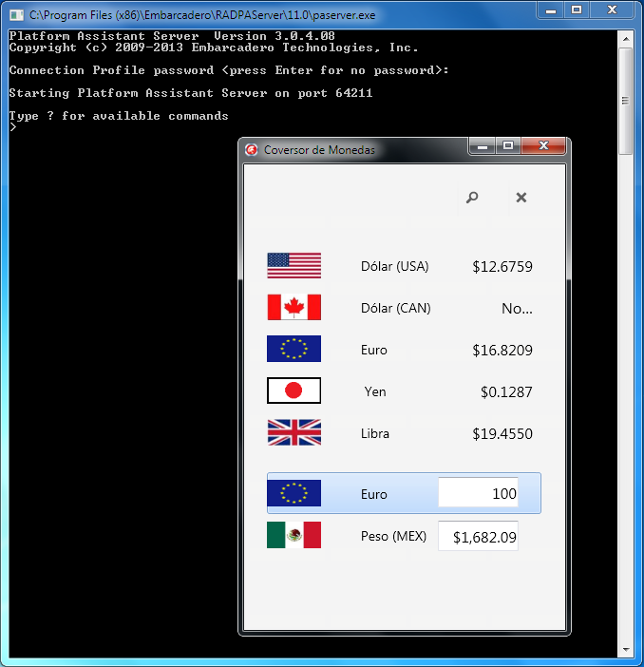This screenshot has width=644, height=667.
Task: Select the USA flag icon
Action: (294, 266)
